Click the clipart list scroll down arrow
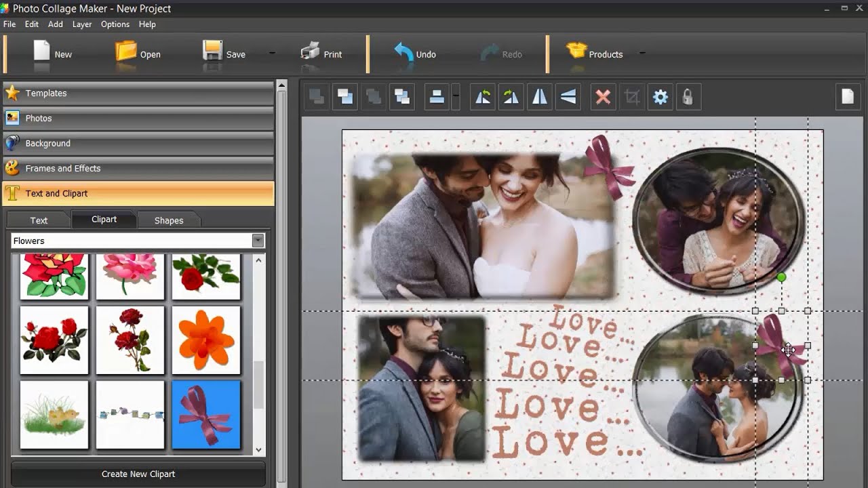 (258, 449)
